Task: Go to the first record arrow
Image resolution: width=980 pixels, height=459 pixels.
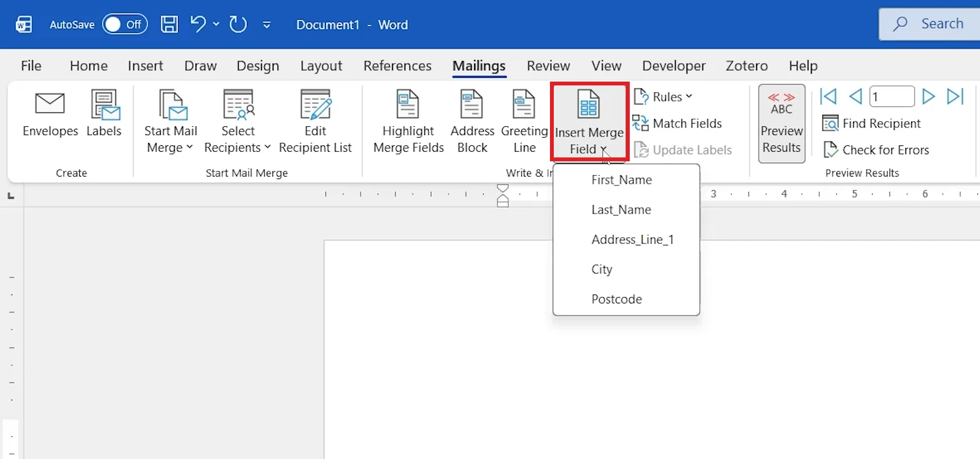Action: point(828,97)
